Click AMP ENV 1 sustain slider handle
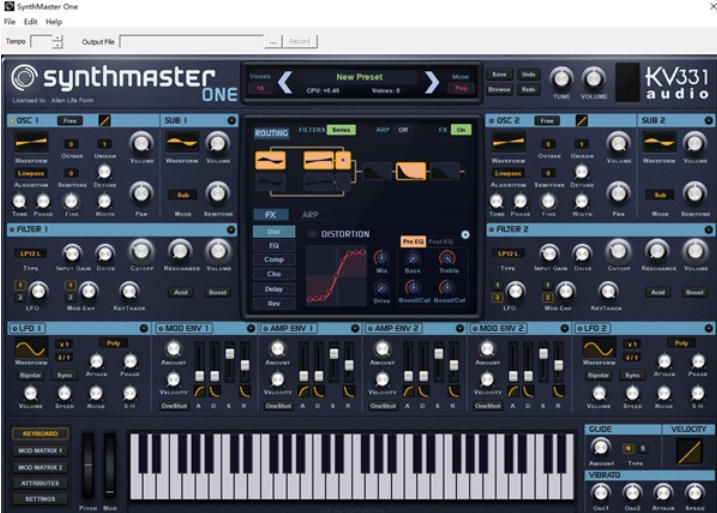The height and width of the screenshot is (513, 717). [334, 353]
